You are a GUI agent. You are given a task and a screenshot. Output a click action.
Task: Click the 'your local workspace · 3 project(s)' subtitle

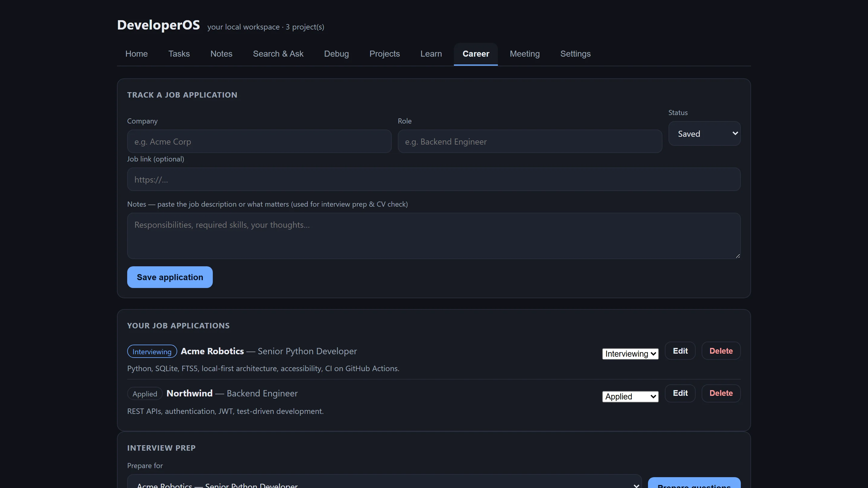[x=266, y=27]
